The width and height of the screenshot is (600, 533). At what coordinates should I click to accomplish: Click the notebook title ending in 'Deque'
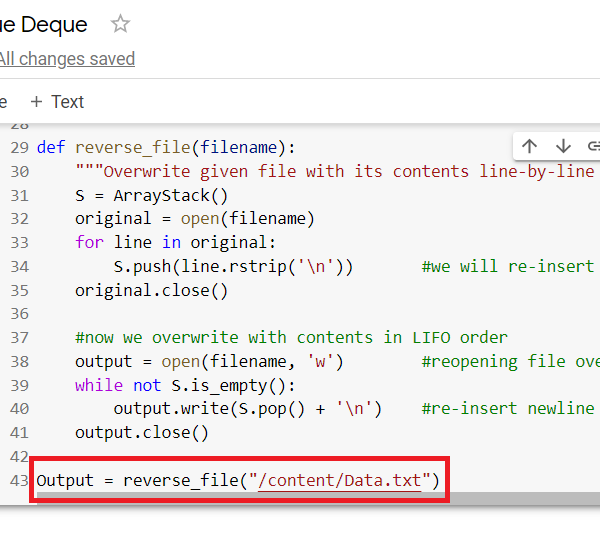point(43,24)
